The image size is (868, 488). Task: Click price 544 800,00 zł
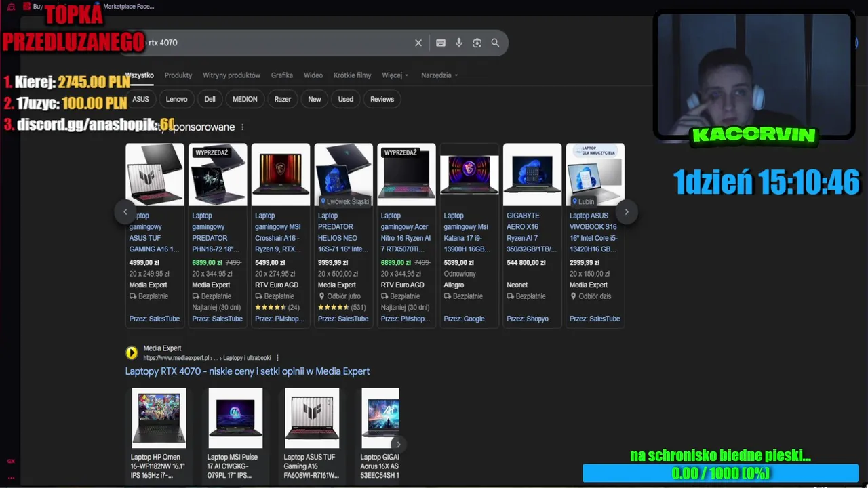point(526,263)
